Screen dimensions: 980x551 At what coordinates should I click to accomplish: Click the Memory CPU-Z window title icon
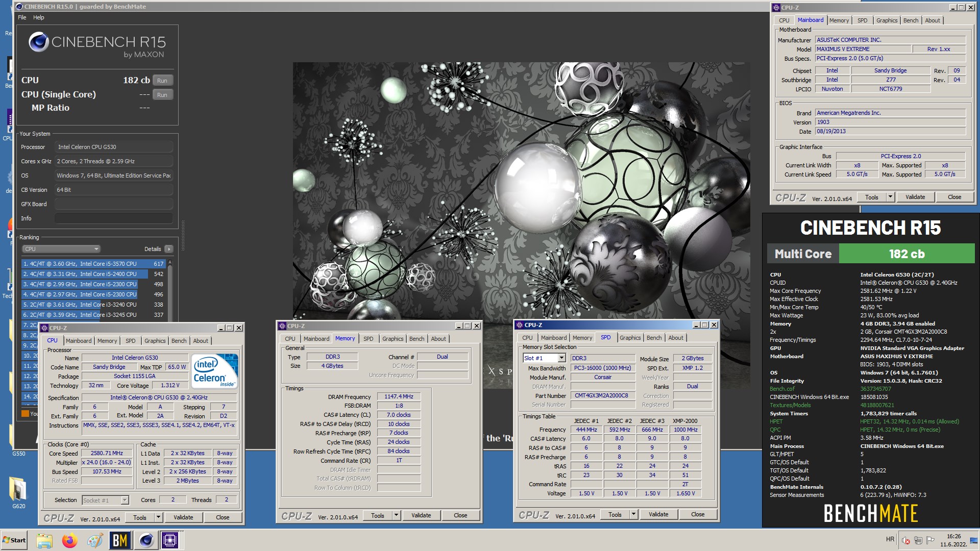[282, 325]
